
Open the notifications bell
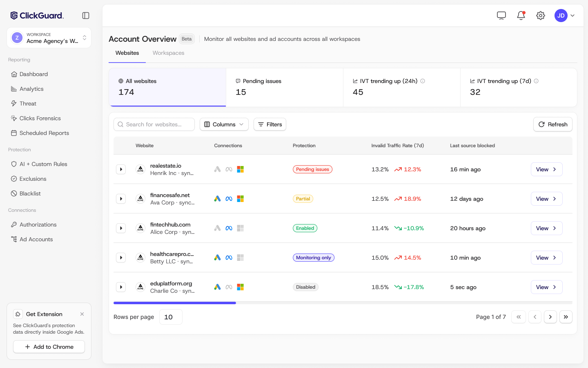(521, 16)
